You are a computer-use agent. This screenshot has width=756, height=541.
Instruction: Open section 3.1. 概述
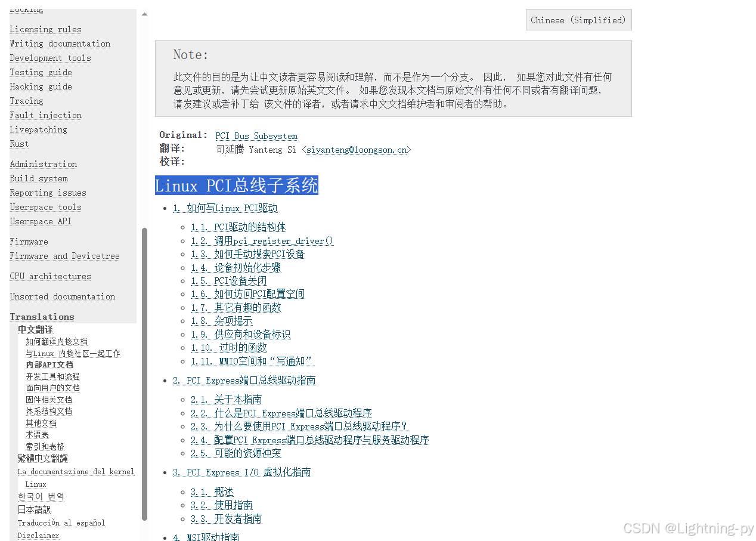[x=212, y=491]
